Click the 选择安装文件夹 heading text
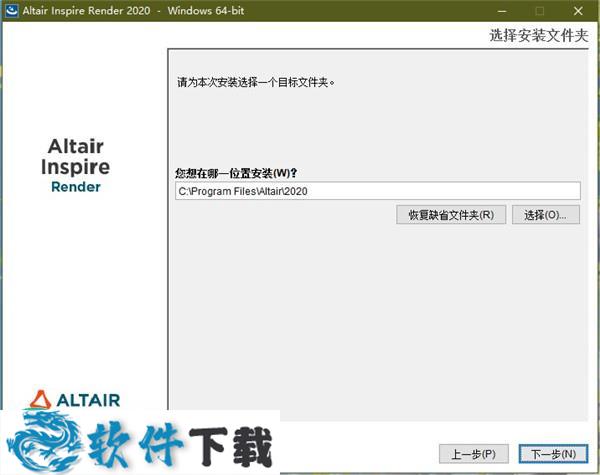This screenshot has width=600, height=475. [539, 36]
